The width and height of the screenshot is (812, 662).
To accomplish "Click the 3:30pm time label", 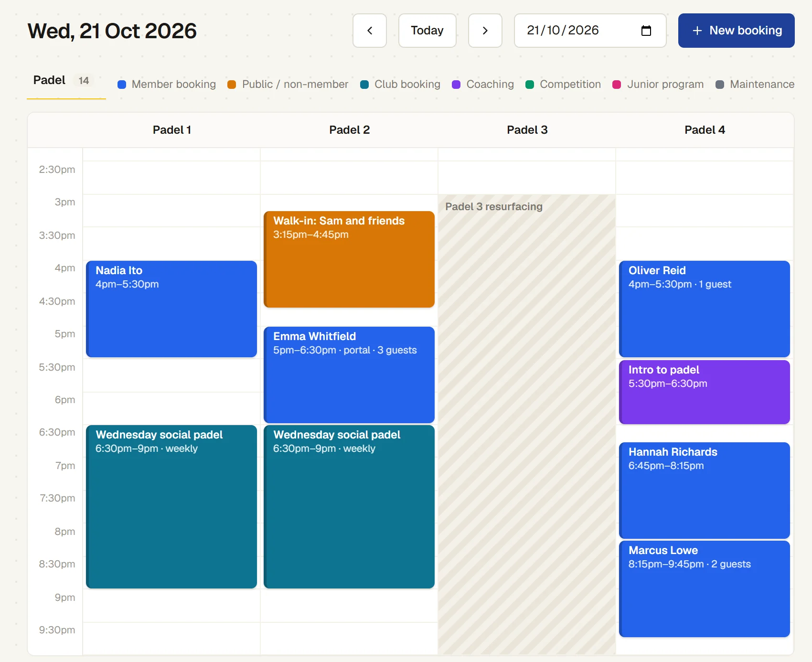I will tap(57, 235).
